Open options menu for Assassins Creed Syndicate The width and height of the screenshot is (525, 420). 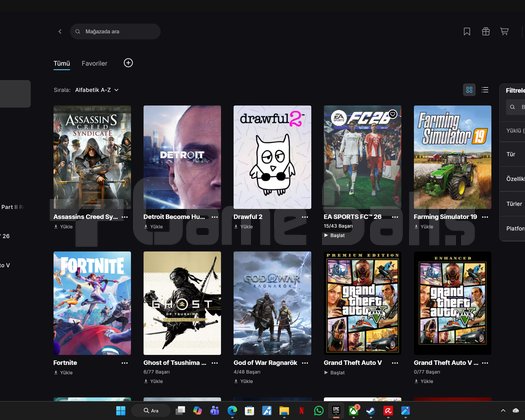pyautogui.click(x=125, y=217)
